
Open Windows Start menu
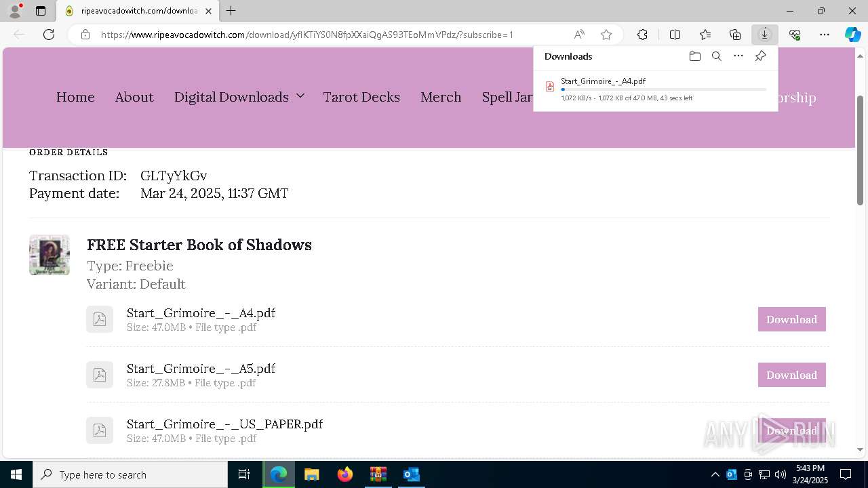[x=16, y=474]
